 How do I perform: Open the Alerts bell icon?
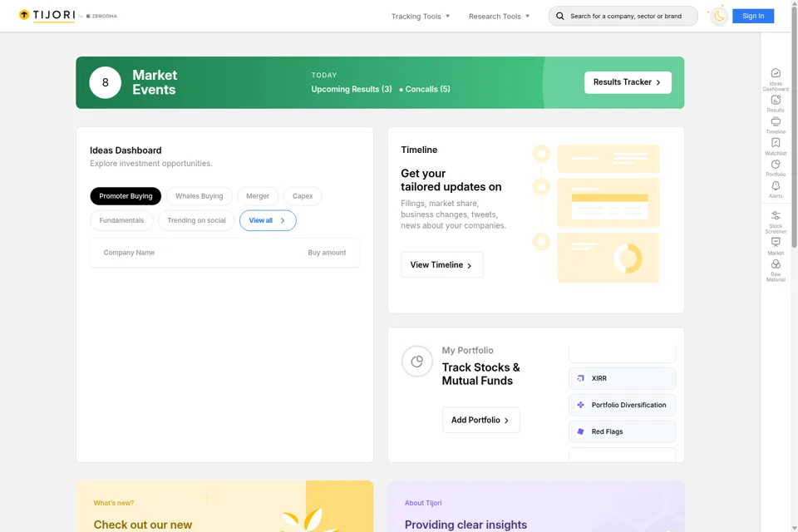(x=775, y=190)
